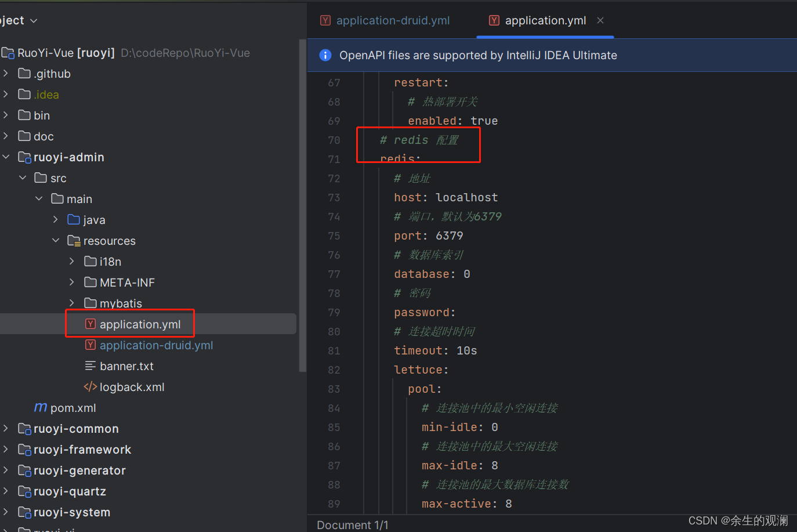Click the 'timeout: 10s' line

pyautogui.click(x=435, y=351)
